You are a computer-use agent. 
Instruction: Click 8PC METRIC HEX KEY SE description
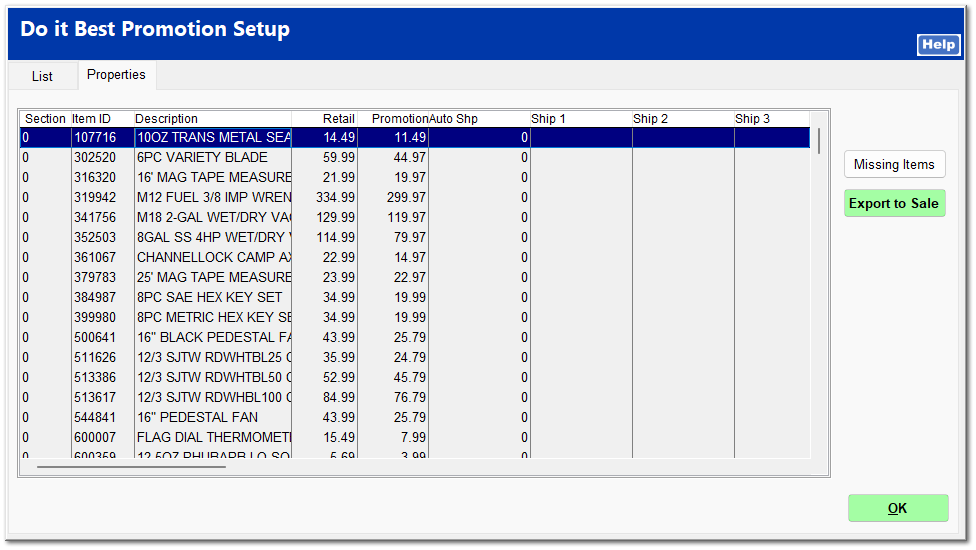point(214,317)
